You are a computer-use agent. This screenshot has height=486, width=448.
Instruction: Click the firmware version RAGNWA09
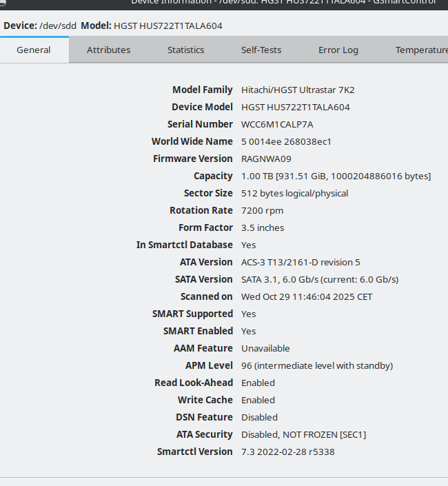click(266, 159)
